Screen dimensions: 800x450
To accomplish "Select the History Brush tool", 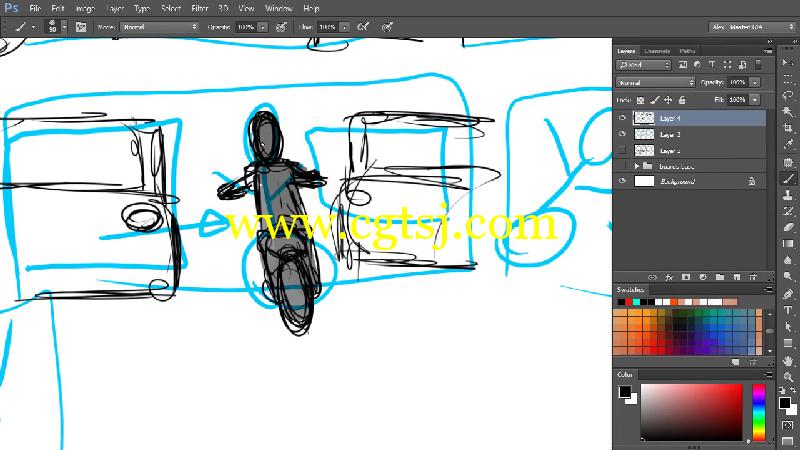I will pos(788,211).
